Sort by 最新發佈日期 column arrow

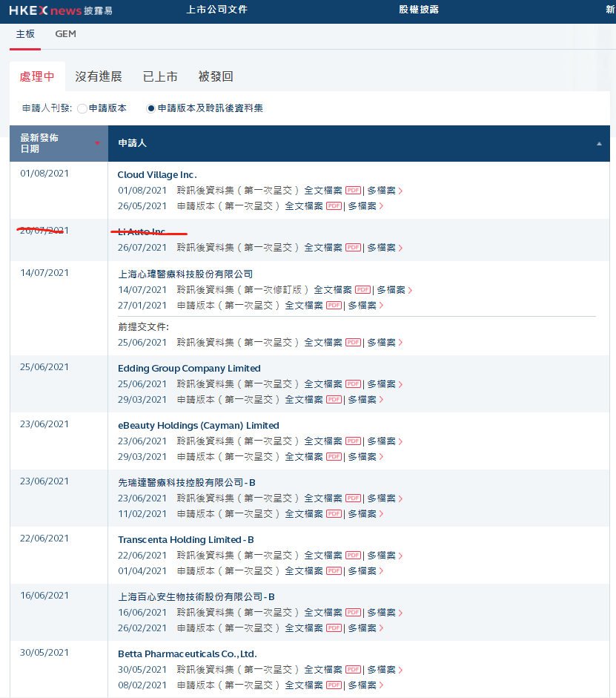click(x=97, y=143)
